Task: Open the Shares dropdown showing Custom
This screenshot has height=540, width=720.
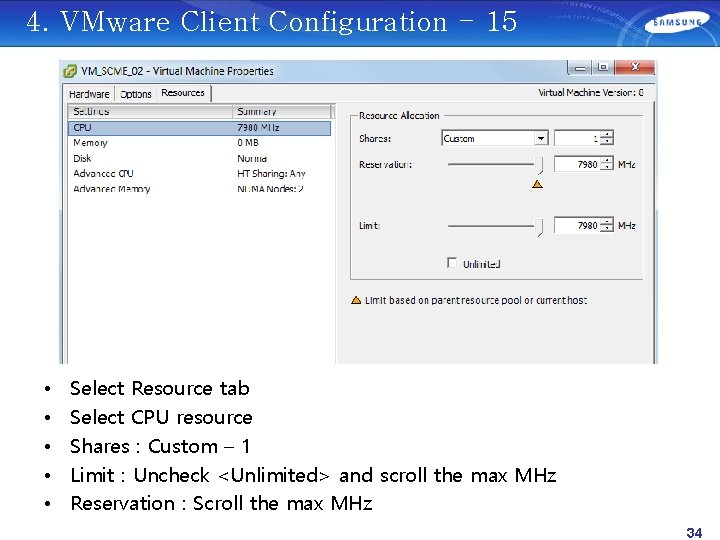Action: (x=495, y=138)
